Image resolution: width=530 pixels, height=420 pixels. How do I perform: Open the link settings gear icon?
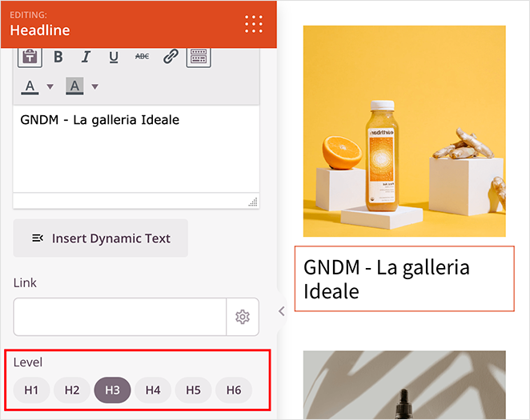[243, 318]
